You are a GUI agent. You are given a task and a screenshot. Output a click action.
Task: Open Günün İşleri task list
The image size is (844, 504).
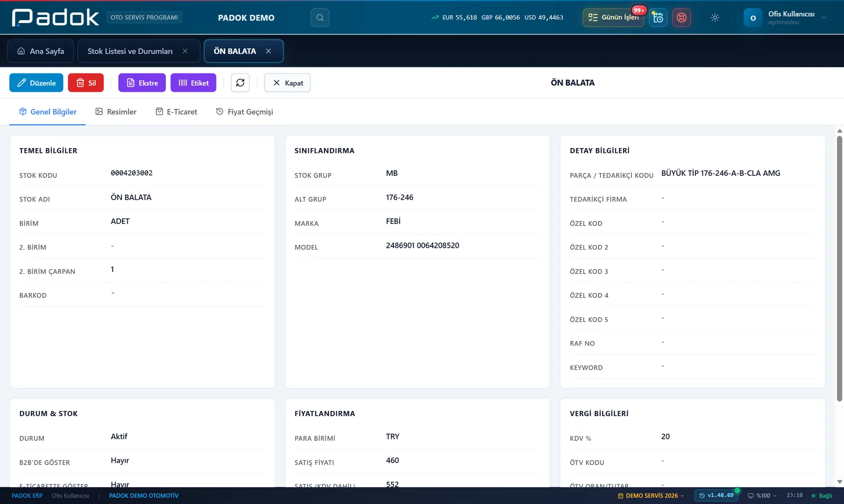point(613,18)
